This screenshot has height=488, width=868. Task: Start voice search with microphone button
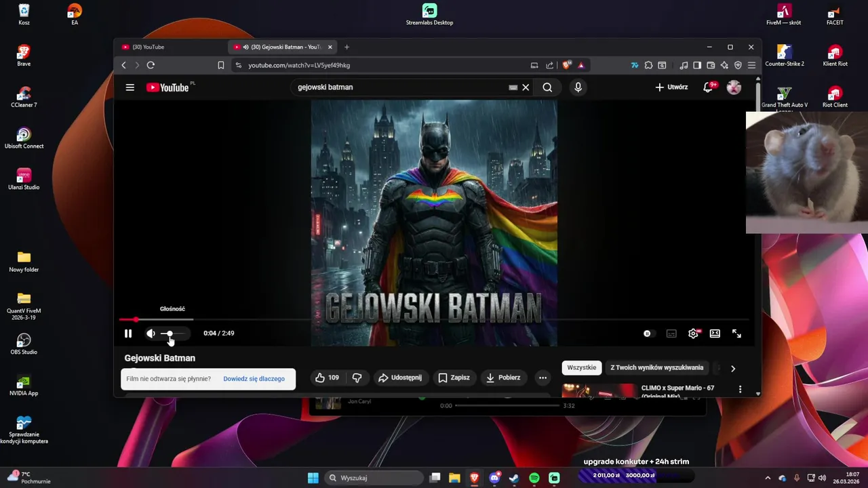[x=578, y=87]
